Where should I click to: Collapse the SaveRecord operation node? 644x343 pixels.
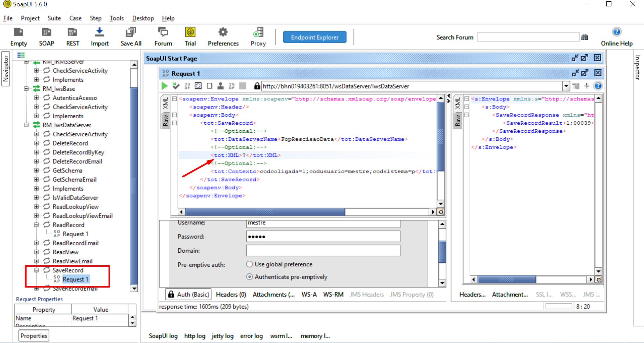(x=36, y=270)
